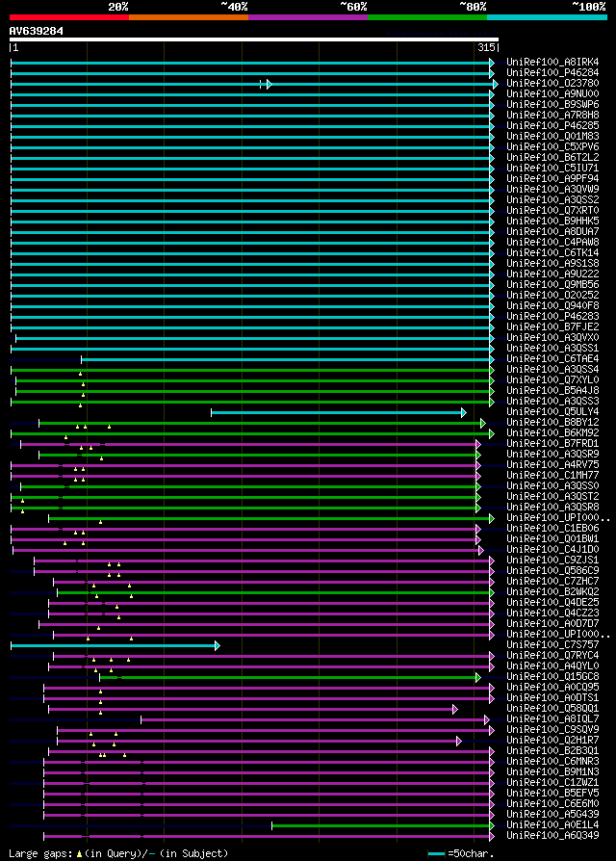Click the cyan ~100% identity legend segment
This screenshot has width=616, height=861.
point(547,17)
